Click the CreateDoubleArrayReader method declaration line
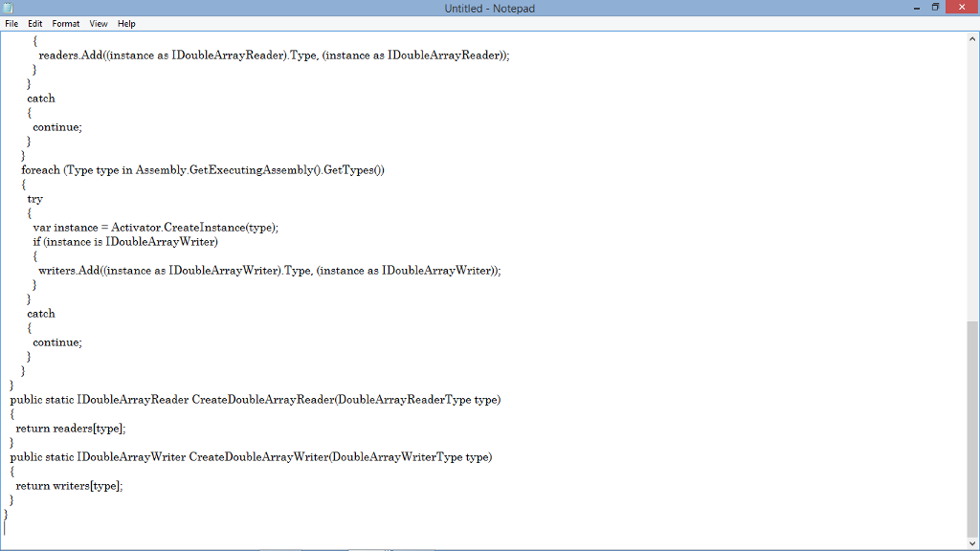The width and height of the screenshot is (980, 551). click(x=255, y=400)
